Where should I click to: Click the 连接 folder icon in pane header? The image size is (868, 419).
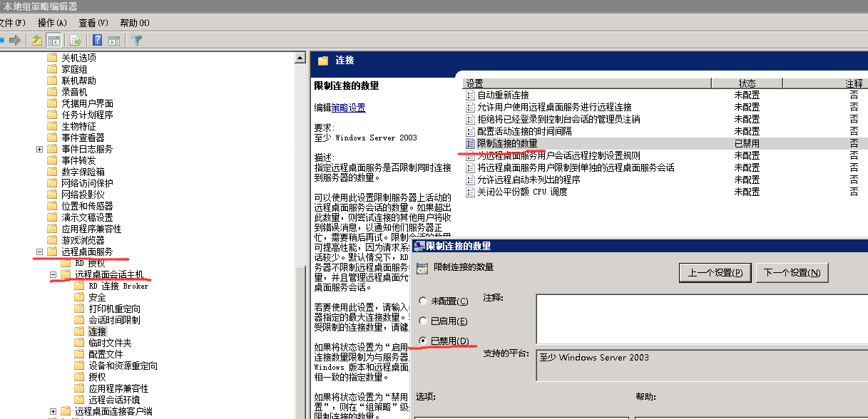pos(324,61)
